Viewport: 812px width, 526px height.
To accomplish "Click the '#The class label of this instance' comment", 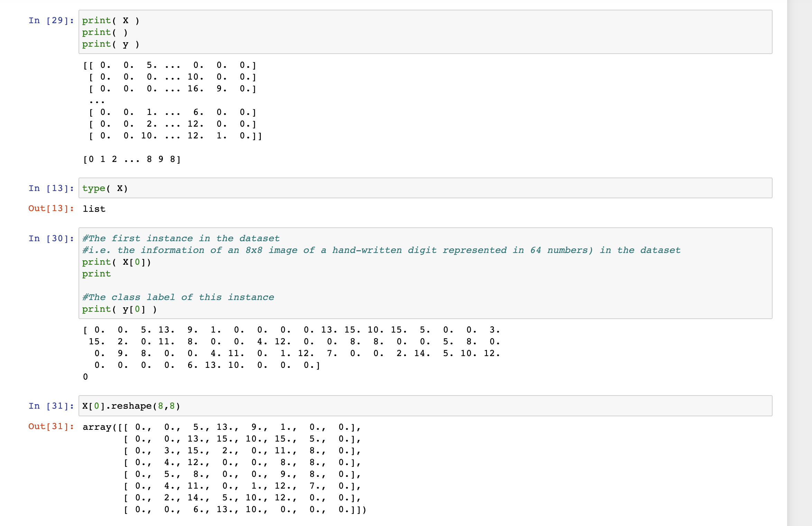I will point(178,297).
